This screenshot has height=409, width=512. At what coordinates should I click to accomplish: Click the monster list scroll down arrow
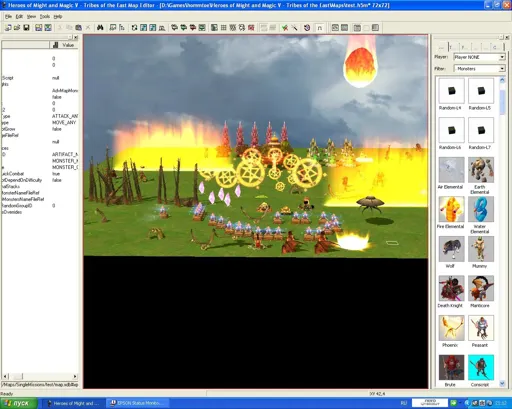502,384
